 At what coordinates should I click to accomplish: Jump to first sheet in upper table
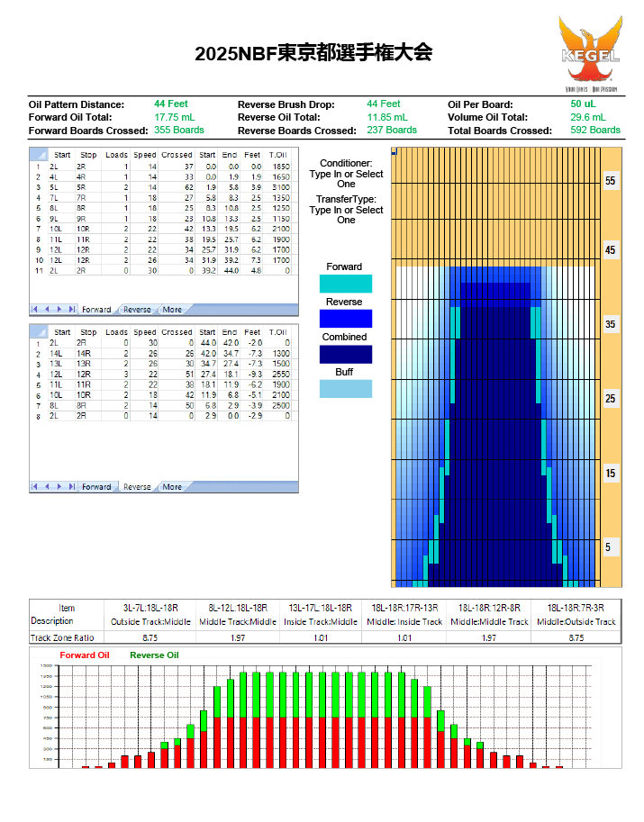click(x=36, y=309)
